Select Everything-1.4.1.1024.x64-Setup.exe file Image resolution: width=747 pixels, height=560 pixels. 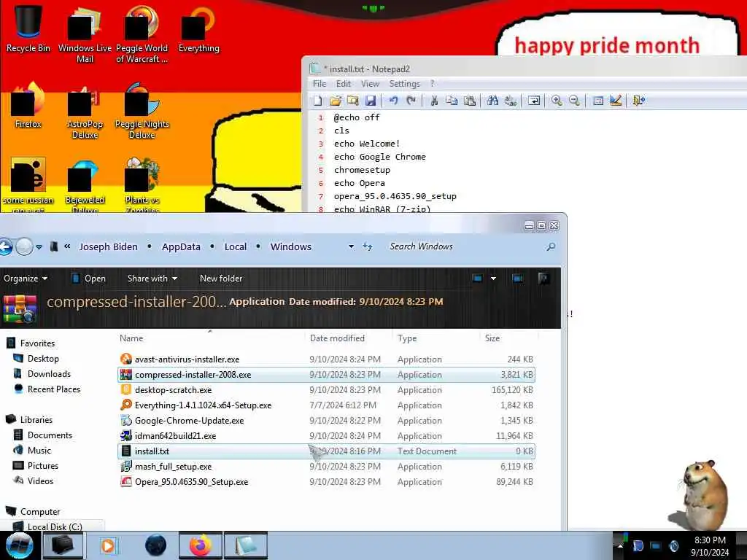pyautogui.click(x=326, y=405)
